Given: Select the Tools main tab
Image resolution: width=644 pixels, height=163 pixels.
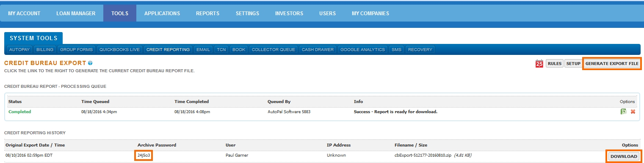Looking at the screenshot, I should (120, 14).
